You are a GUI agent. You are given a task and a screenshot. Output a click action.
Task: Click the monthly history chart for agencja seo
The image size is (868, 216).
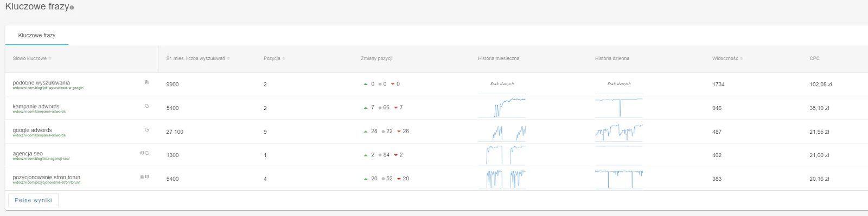(x=502, y=155)
